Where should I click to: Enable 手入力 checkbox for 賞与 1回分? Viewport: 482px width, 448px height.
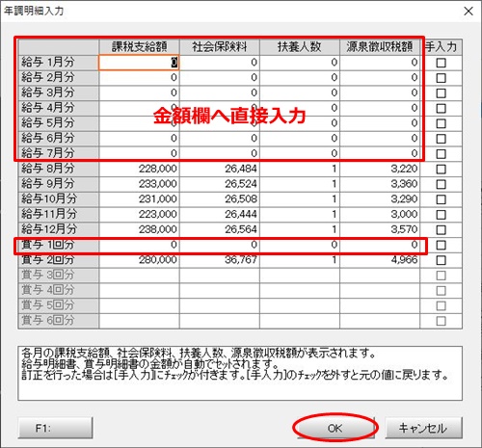441,245
